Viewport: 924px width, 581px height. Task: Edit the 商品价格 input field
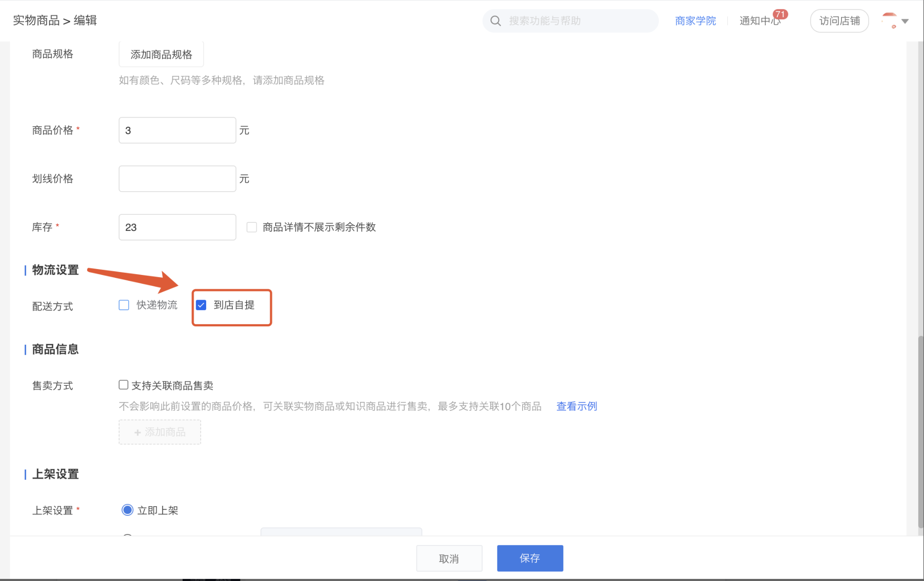click(177, 130)
